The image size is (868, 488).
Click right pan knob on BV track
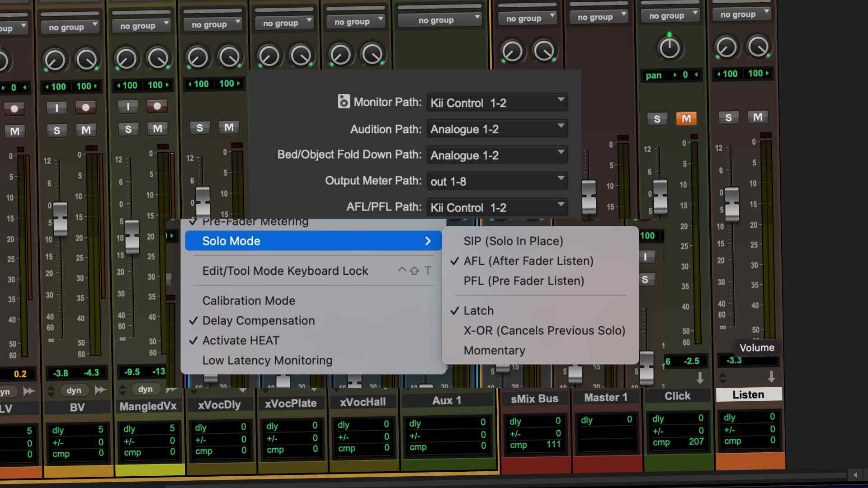[87, 59]
